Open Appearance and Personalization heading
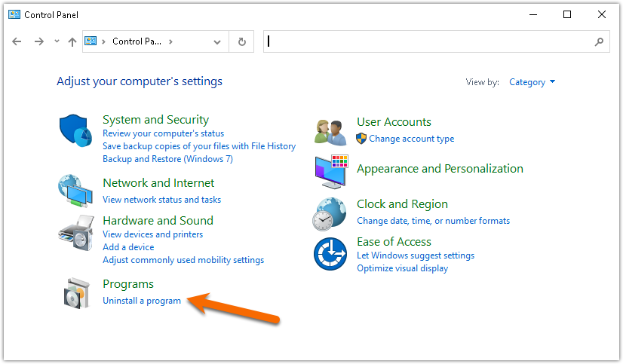The height and width of the screenshot is (364, 623). 440,169
